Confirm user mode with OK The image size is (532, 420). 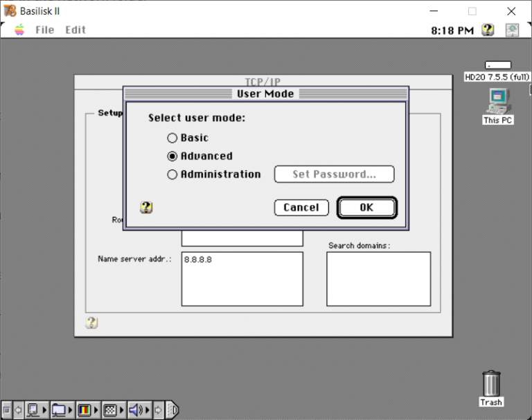click(366, 207)
